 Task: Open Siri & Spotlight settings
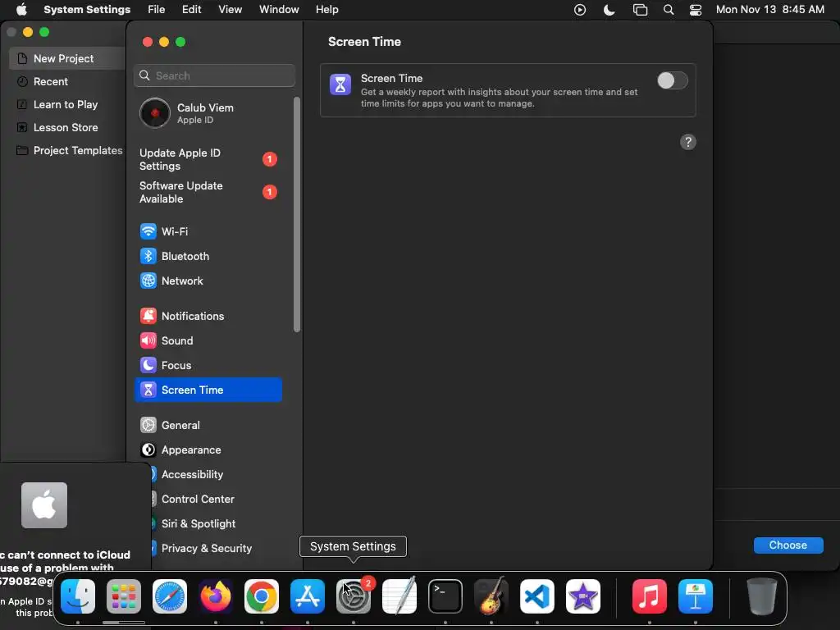click(x=214, y=524)
